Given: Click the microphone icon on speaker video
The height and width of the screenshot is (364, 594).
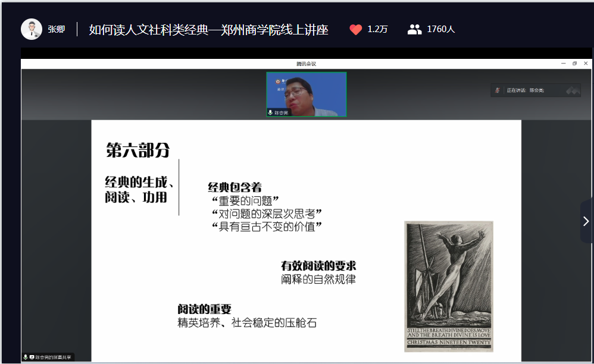Looking at the screenshot, I should coord(270,112).
